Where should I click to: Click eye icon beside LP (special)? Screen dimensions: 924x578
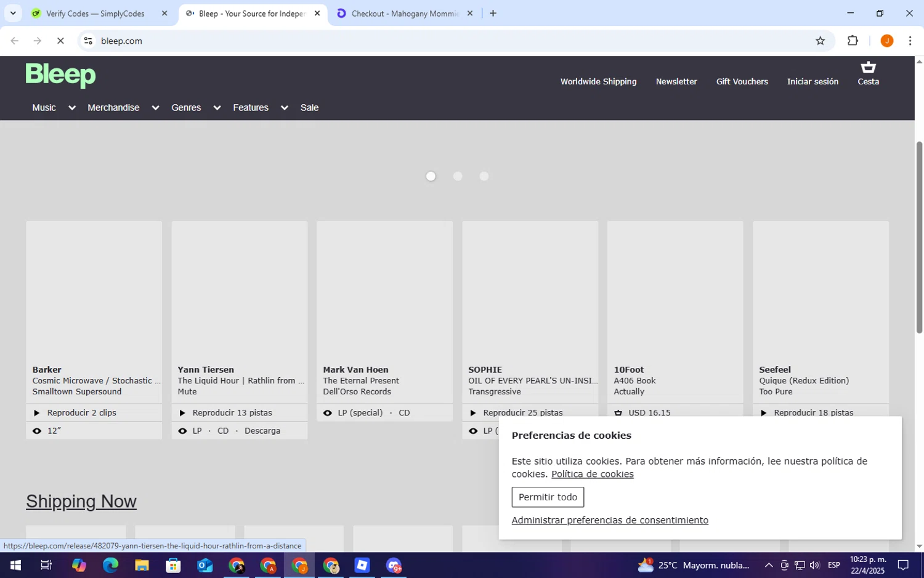point(327,413)
